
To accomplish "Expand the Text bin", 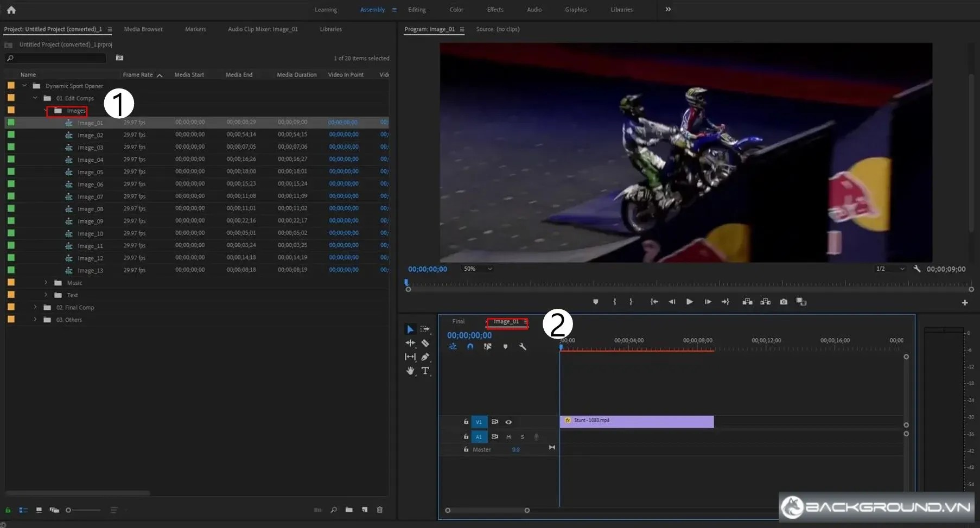I will pyautogui.click(x=46, y=295).
